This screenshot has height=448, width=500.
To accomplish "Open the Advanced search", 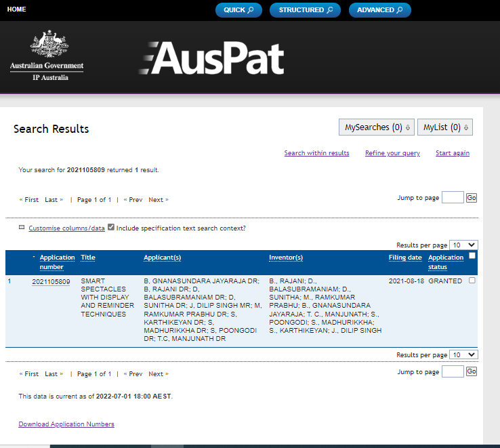I will pyautogui.click(x=380, y=10).
